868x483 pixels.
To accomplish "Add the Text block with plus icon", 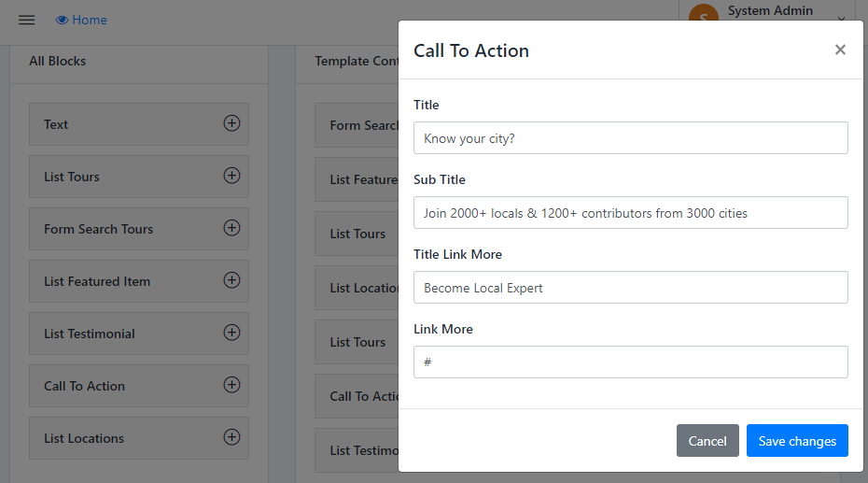I will pos(231,123).
